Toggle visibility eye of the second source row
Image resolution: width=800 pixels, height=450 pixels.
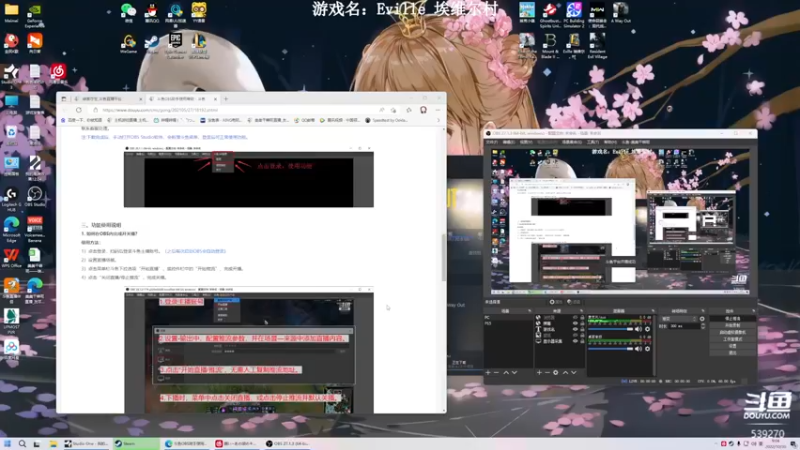tap(576, 323)
